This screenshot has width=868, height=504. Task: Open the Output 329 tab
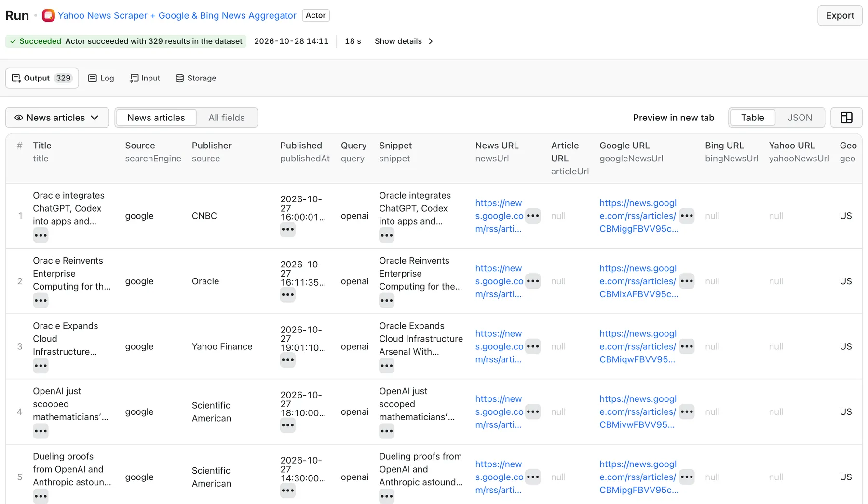point(42,78)
